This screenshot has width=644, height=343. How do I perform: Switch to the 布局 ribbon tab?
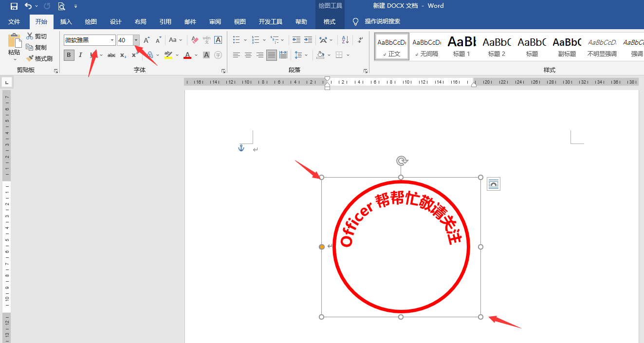pos(141,22)
